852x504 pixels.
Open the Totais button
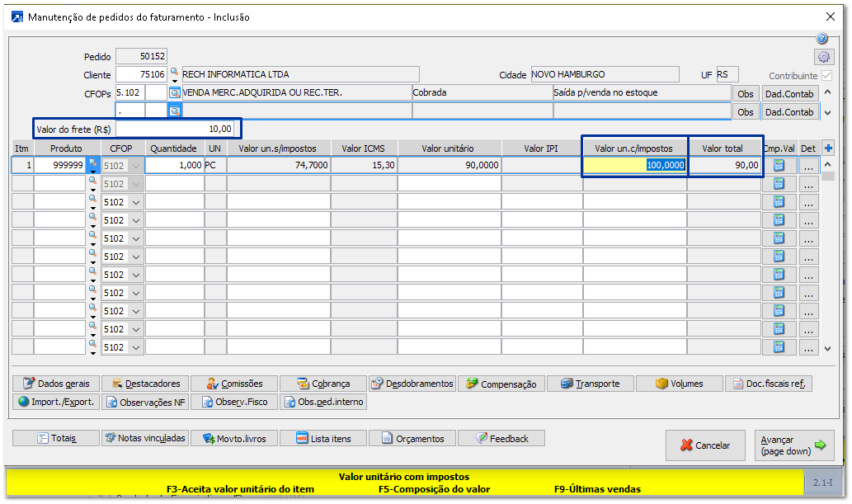[x=56, y=439]
